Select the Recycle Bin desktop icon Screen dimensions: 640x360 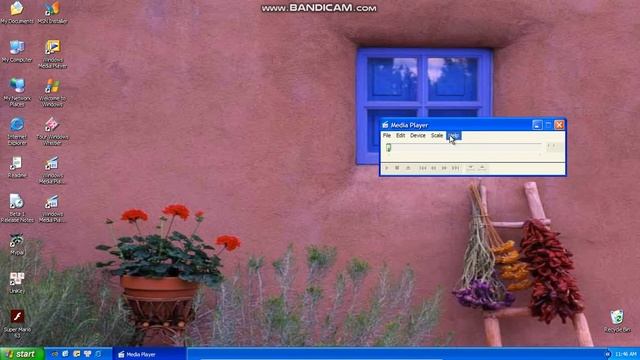(x=617, y=321)
